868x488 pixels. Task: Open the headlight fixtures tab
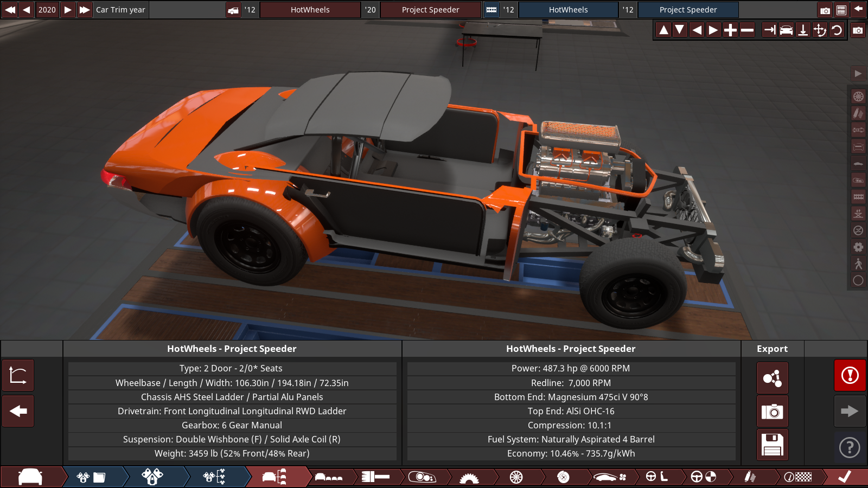422,477
